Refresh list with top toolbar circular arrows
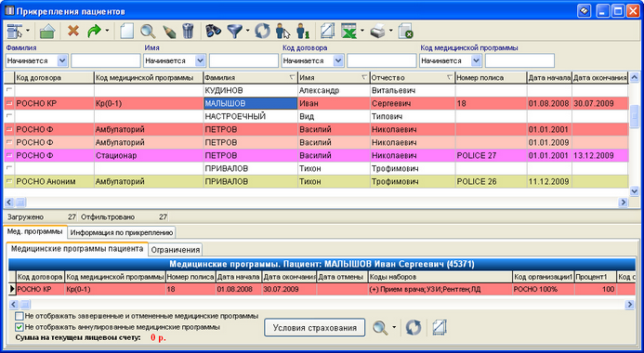Screen dimensions: 644x353 pos(262,31)
